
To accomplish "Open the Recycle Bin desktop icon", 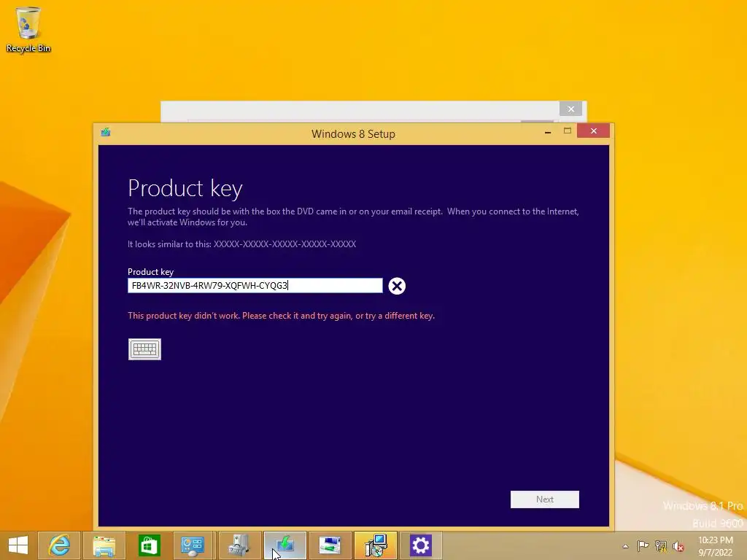I will [28, 29].
